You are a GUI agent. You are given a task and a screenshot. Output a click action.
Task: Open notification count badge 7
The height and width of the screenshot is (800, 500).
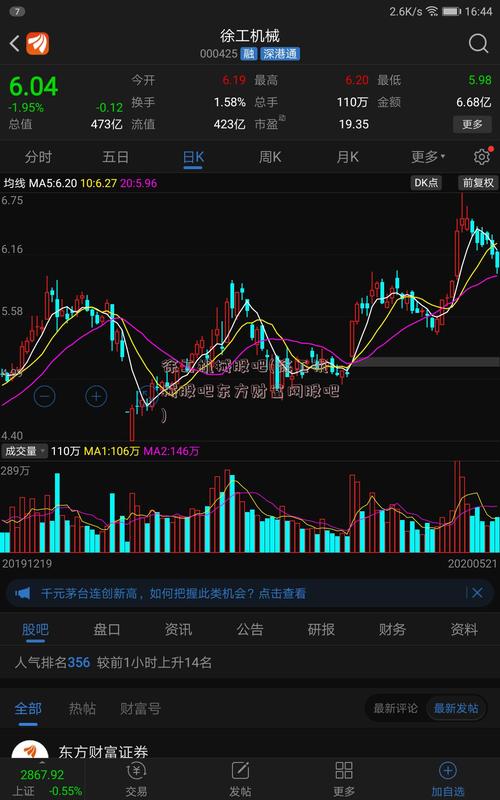[17, 11]
